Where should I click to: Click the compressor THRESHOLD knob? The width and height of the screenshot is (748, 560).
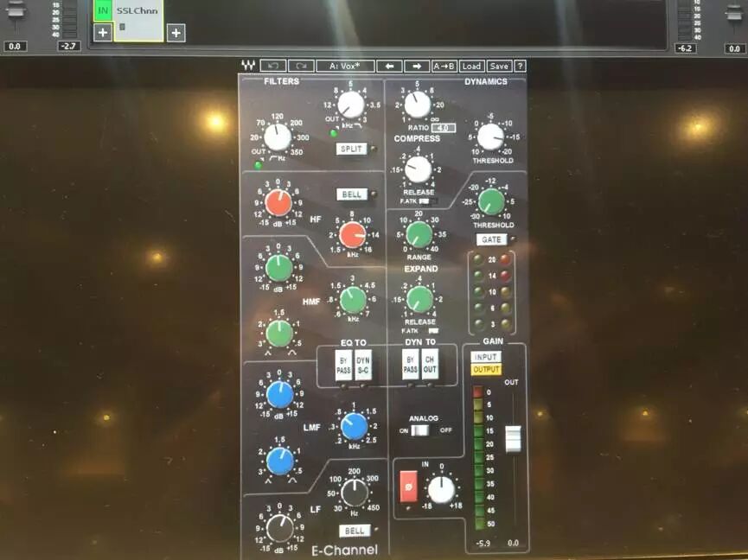(490, 137)
